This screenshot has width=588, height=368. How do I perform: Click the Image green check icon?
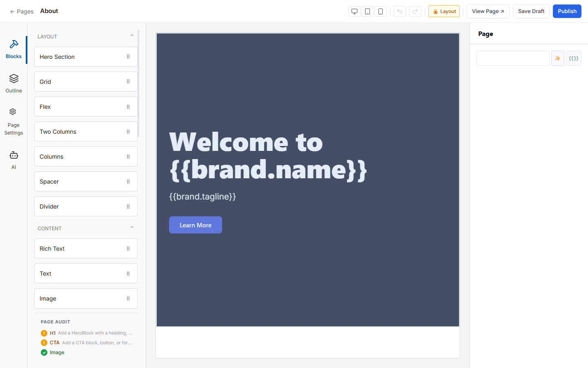(44, 352)
